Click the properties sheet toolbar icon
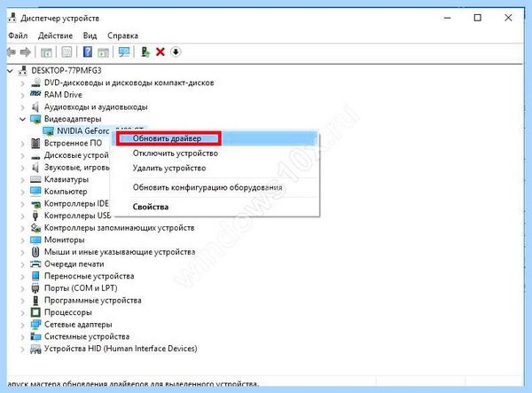This screenshot has width=532, height=393. tap(66, 52)
